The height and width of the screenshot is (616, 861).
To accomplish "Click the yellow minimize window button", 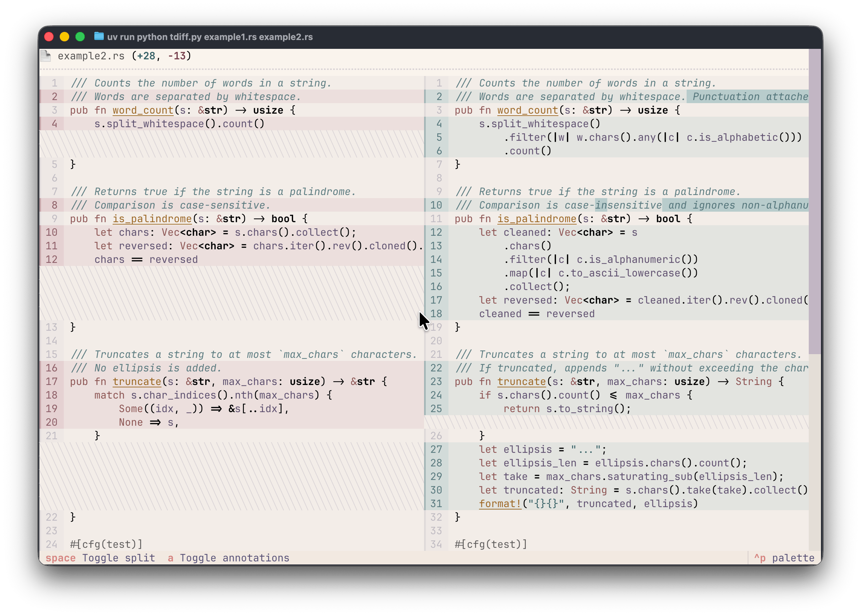I will pos(64,37).
